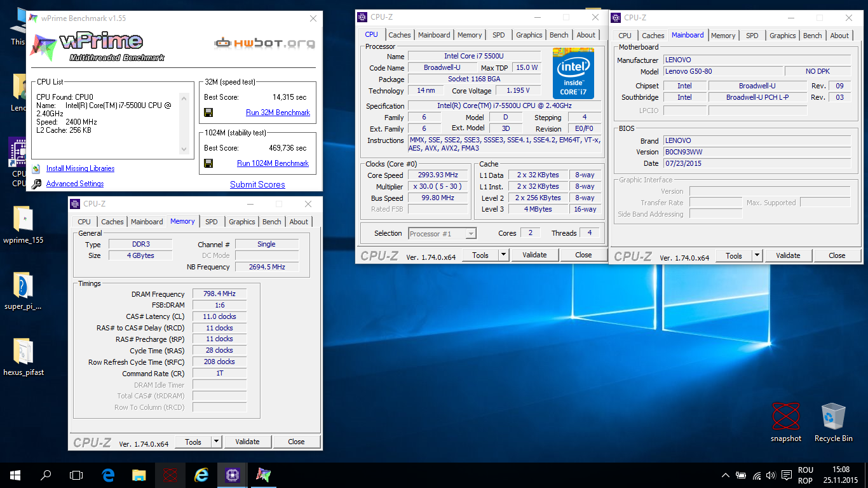Click Run 1024M Benchmark link
The image size is (868, 488).
[x=273, y=163]
